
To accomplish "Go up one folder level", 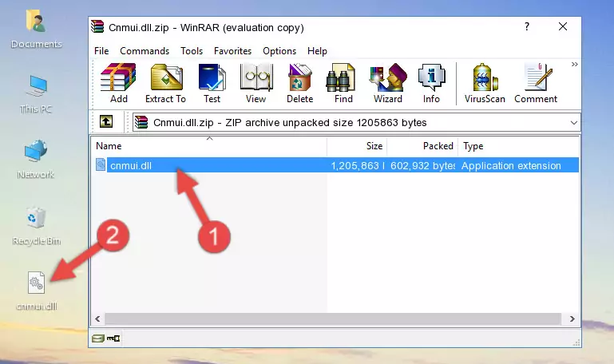I will (x=106, y=121).
